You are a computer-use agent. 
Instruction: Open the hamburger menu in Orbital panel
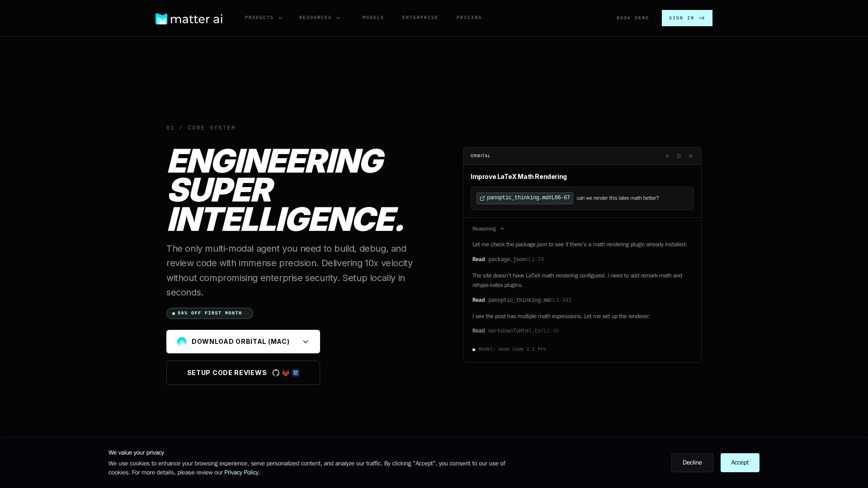click(679, 156)
